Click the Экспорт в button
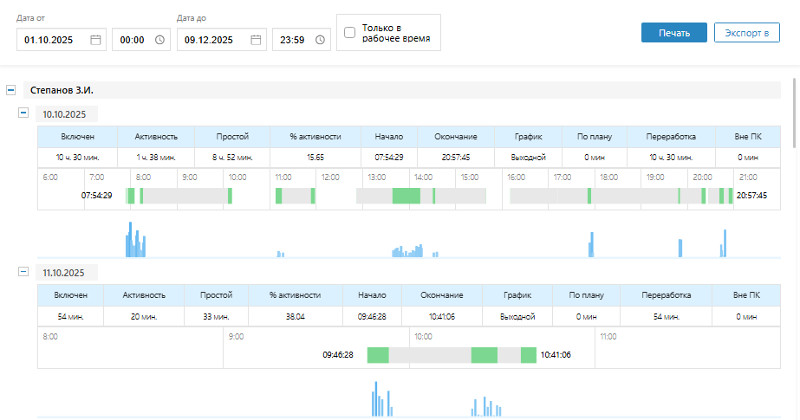This screenshot has height=420, width=800. pyautogui.click(x=746, y=33)
